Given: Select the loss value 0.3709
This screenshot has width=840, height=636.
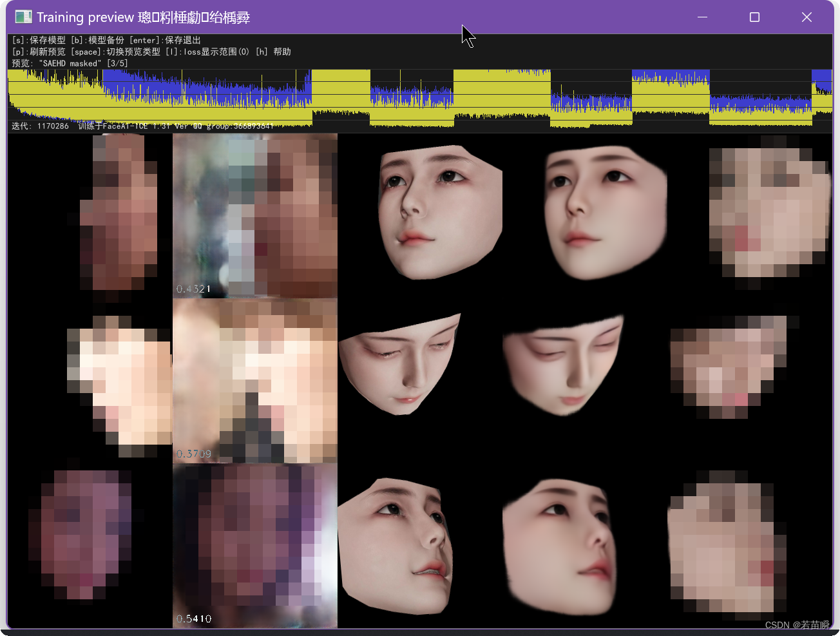Looking at the screenshot, I should coord(193,454).
